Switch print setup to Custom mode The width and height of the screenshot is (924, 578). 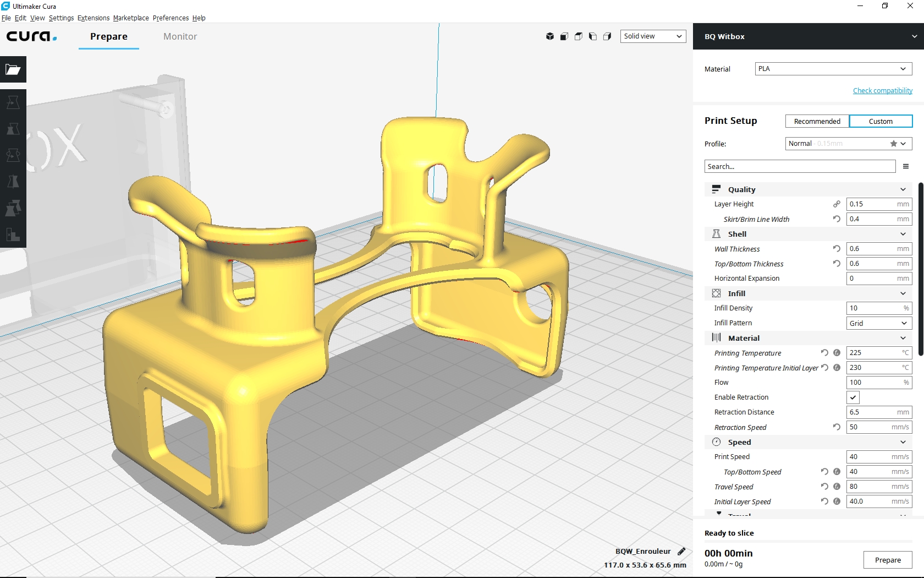[881, 121]
